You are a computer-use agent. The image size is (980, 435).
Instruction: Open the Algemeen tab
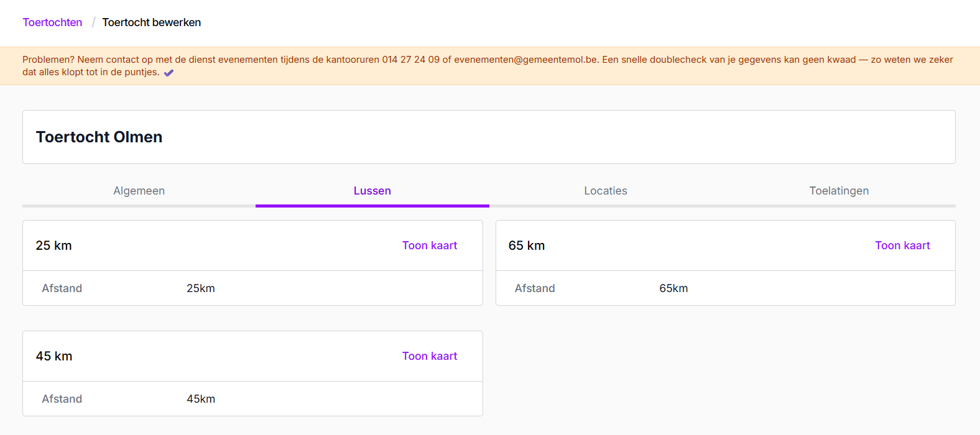(x=139, y=191)
